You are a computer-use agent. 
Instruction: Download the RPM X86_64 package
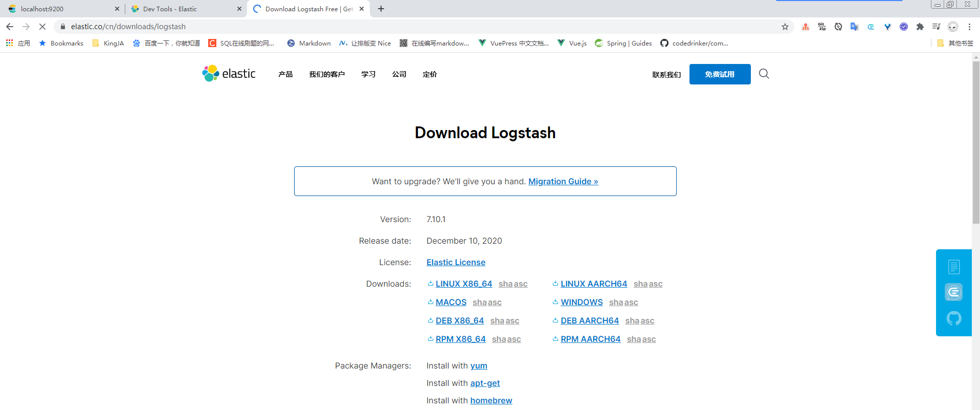461,339
